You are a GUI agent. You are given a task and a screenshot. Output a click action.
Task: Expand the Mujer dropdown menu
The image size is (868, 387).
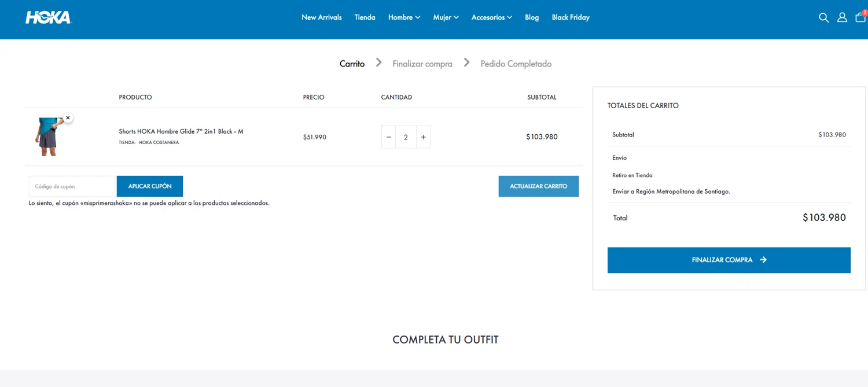(x=446, y=17)
